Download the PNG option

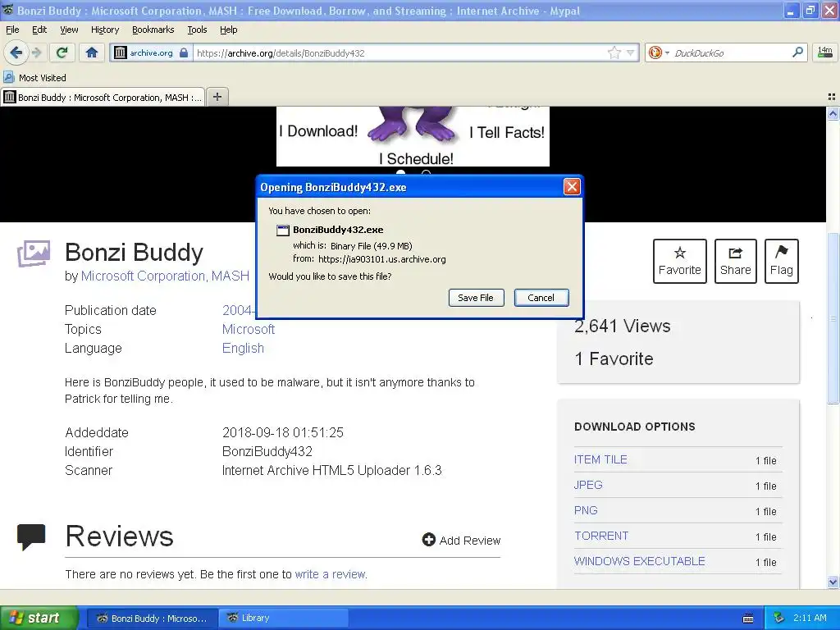(586, 510)
